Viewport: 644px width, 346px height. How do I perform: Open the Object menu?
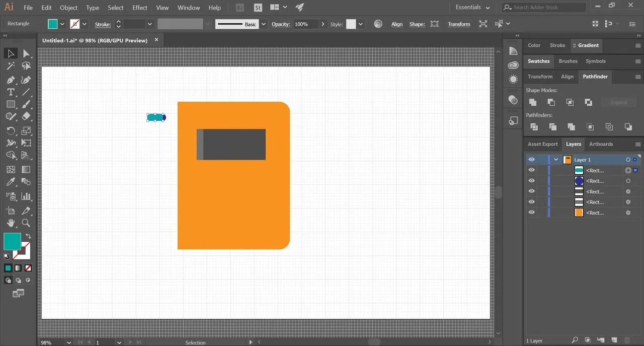69,8
